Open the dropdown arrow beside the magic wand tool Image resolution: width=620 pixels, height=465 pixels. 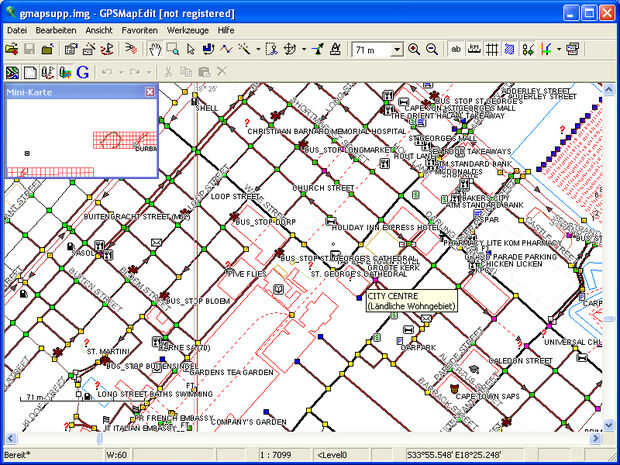click(258, 50)
